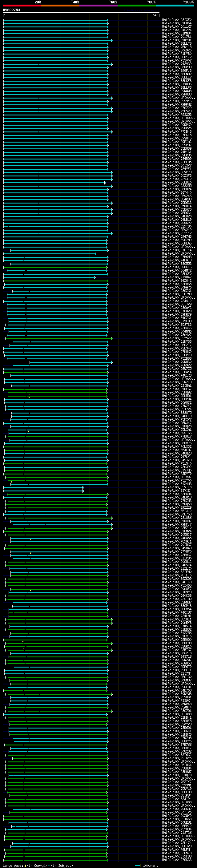Open the UniRef100_Q42939 hit label

[177, 64]
